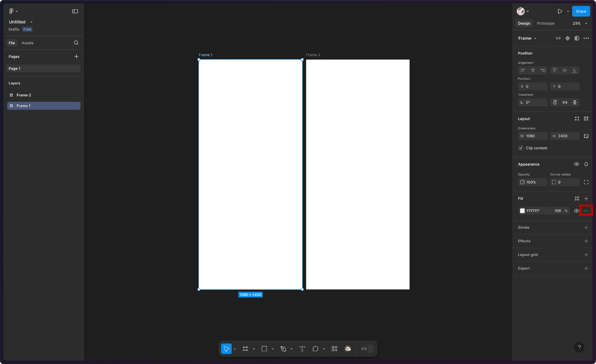The height and width of the screenshot is (364, 596).
Task: Add a new page with plus icon
Action: coord(76,57)
